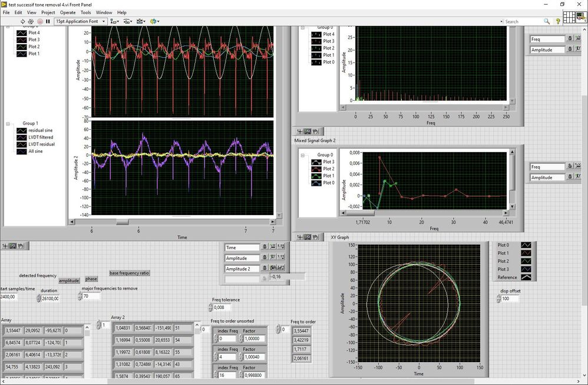
Task: Click the Run Continuously button
Action: (31, 21)
